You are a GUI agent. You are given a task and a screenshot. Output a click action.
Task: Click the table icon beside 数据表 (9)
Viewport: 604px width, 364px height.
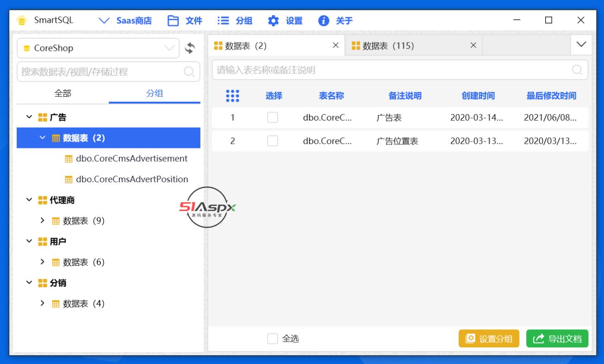coord(56,221)
